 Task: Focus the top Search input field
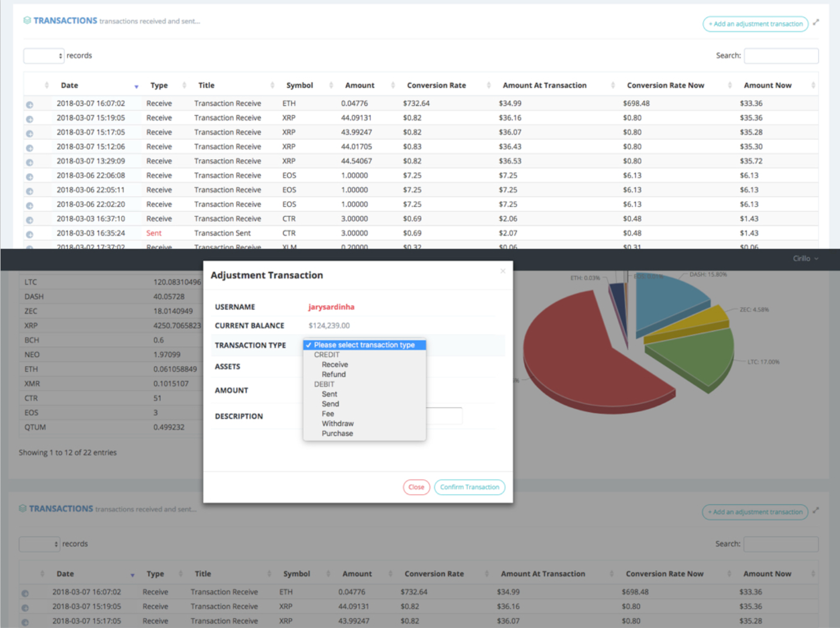click(x=781, y=56)
